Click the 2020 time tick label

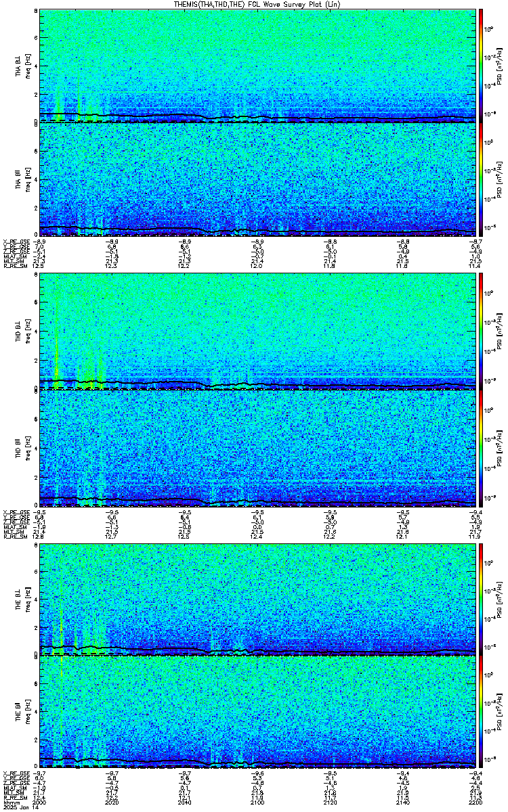coord(112,802)
